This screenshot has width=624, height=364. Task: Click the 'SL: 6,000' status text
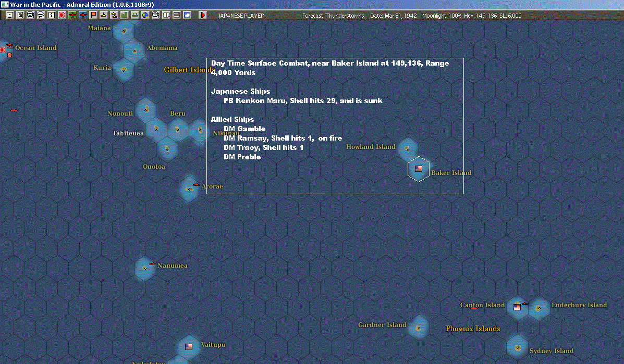tap(510, 16)
